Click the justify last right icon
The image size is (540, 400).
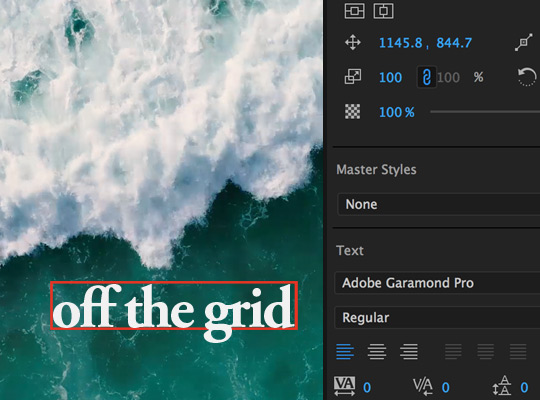[x=518, y=351]
